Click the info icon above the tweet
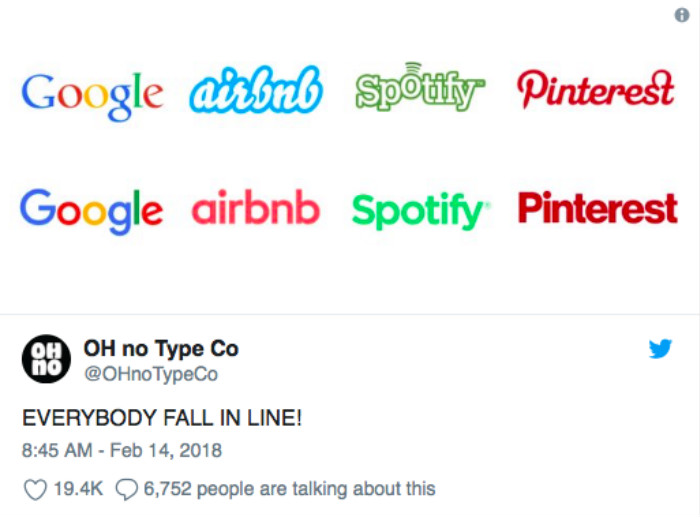The image size is (700, 517). [682, 15]
